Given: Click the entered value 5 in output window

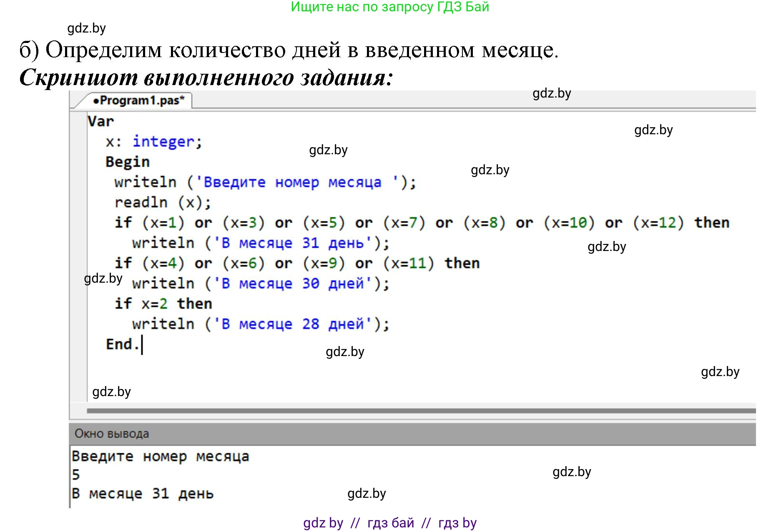Looking at the screenshot, I should 76,474.
